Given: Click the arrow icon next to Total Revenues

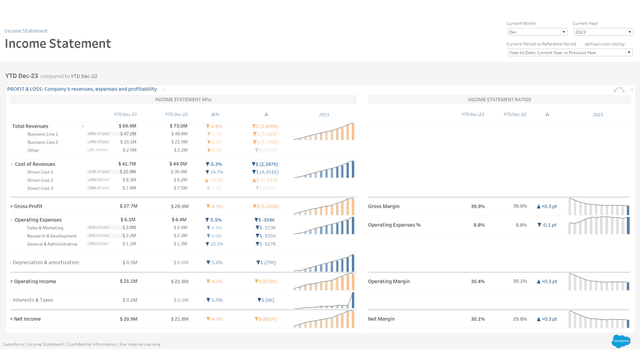Looking at the screenshot, I should click(x=82, y=126).
